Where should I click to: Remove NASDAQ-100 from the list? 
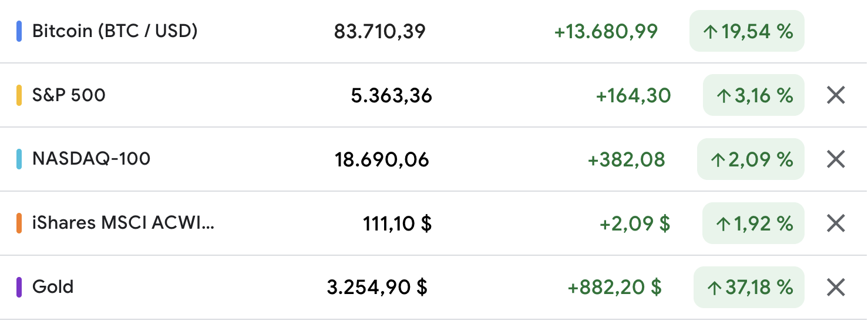(x=835, y=159)
